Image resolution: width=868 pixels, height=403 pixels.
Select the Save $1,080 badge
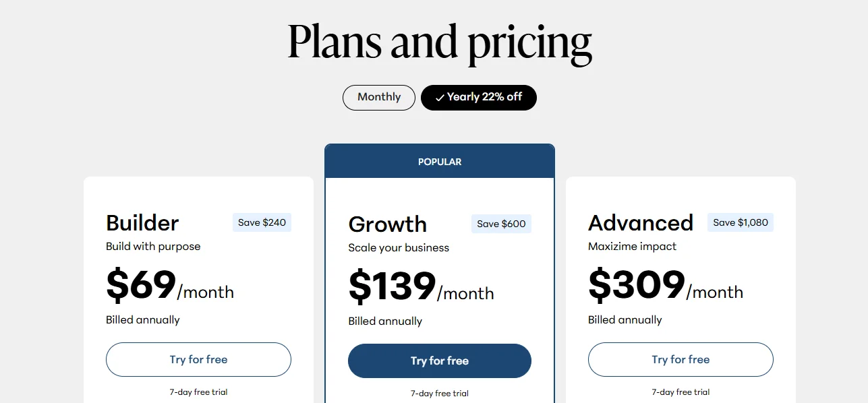740,222
